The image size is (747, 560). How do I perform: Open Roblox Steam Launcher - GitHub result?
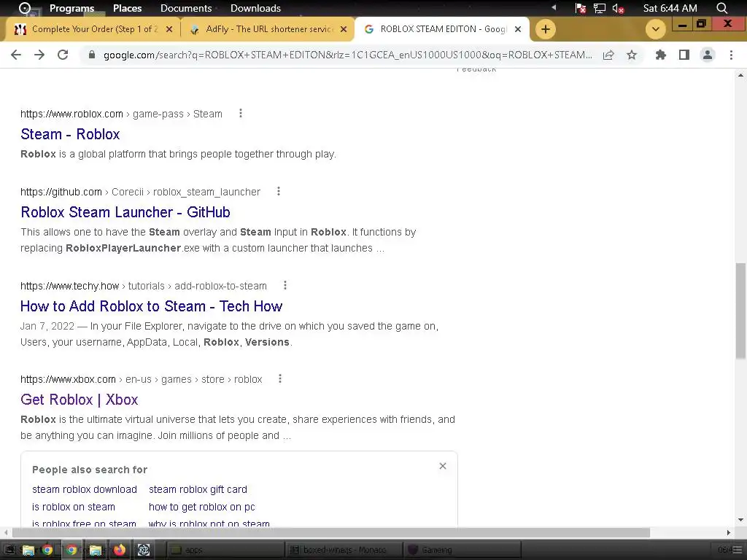click(x=125, y=212)
